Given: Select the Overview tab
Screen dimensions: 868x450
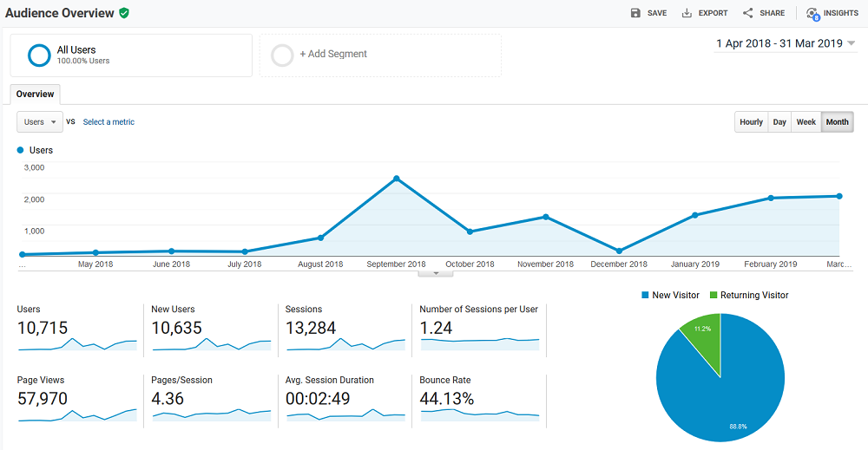Looking at the screenshot, I should point(35,94).
